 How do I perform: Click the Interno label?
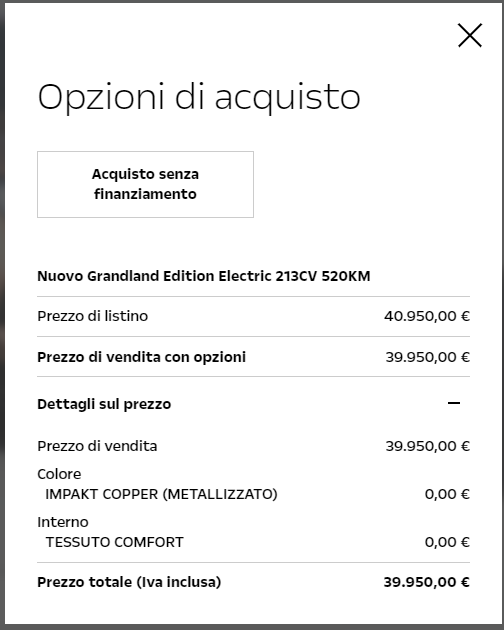63,522
